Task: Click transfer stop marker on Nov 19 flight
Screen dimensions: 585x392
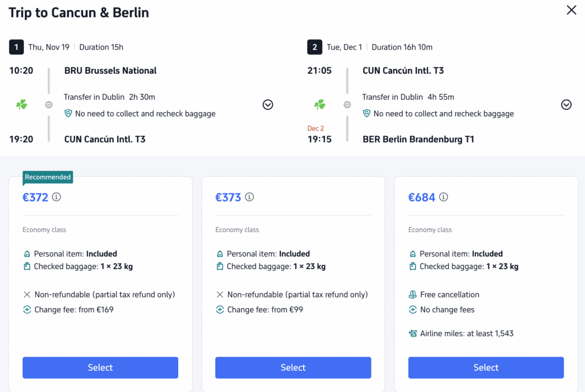Action: 49,105
